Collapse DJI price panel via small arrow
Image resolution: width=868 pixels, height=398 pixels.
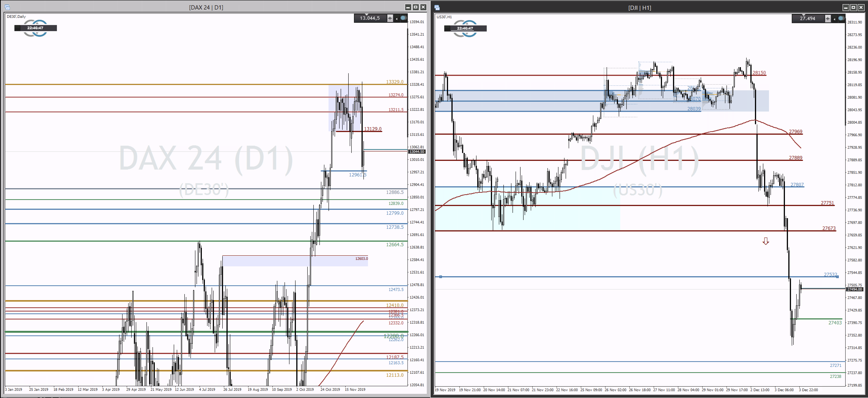(x=834, y=19)
